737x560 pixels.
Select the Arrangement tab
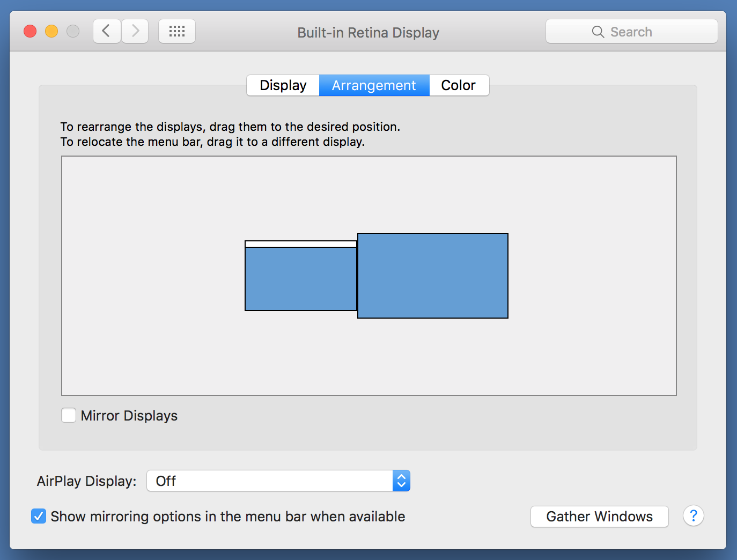(374, 85)
